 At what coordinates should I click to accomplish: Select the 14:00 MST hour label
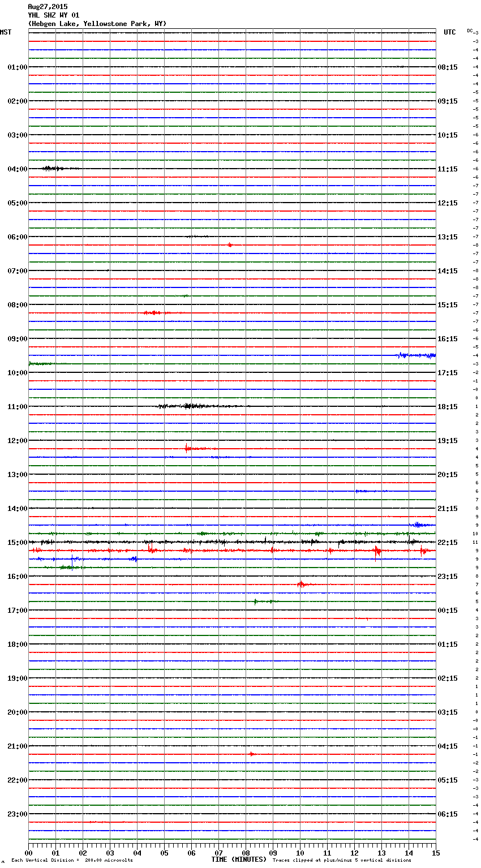tap(17, 509)
